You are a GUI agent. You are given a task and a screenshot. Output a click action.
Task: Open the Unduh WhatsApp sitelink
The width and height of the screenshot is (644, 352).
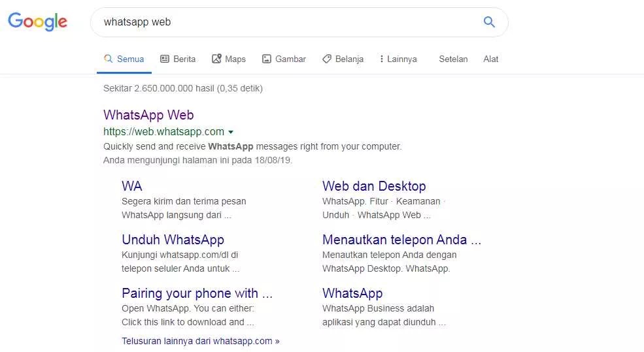173,240
